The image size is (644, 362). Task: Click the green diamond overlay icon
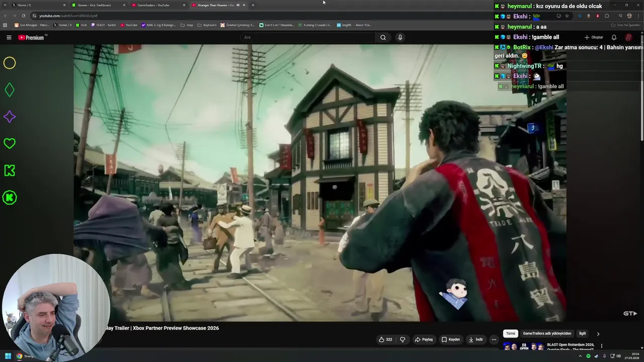click(x=10, y=90)
